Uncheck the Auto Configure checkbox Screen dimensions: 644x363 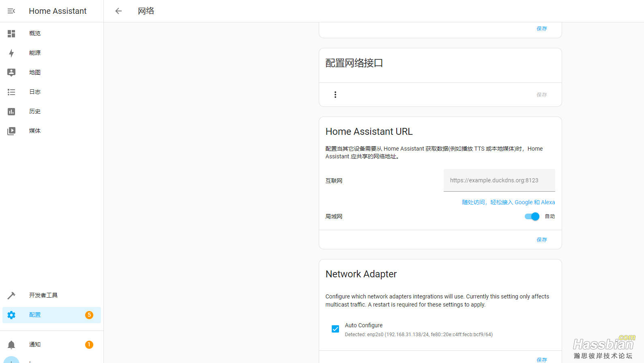(x=335, y=329)
